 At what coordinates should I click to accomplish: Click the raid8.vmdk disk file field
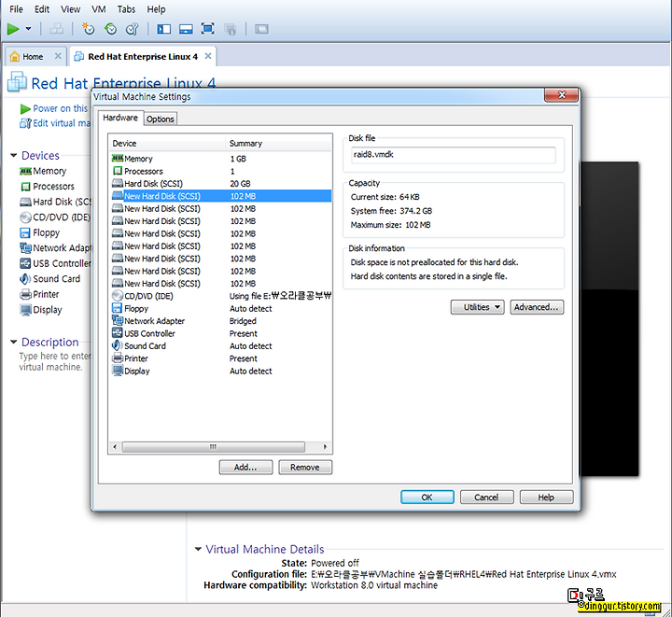point(454,155)
